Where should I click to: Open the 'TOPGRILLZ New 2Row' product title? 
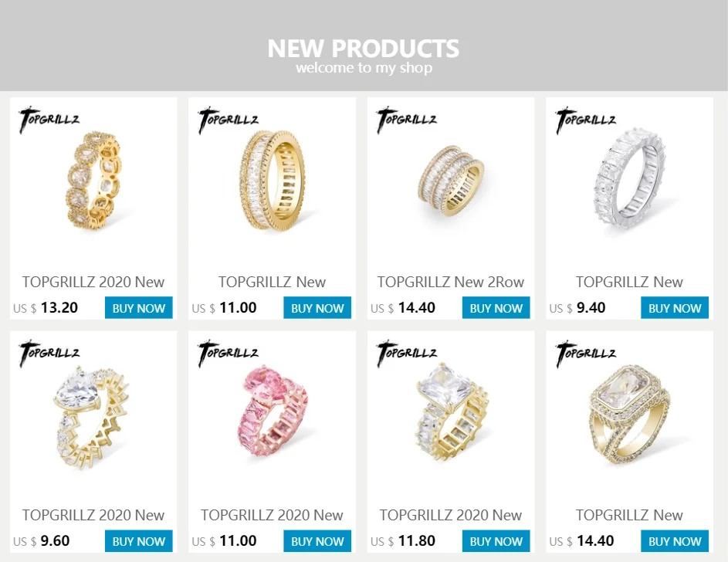[x=450, y=282]
